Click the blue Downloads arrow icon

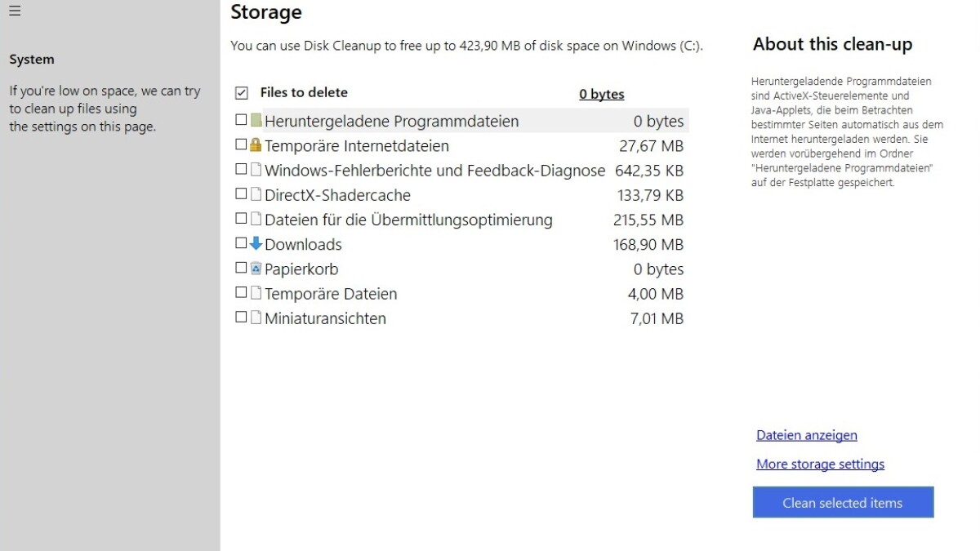(256, 243)
